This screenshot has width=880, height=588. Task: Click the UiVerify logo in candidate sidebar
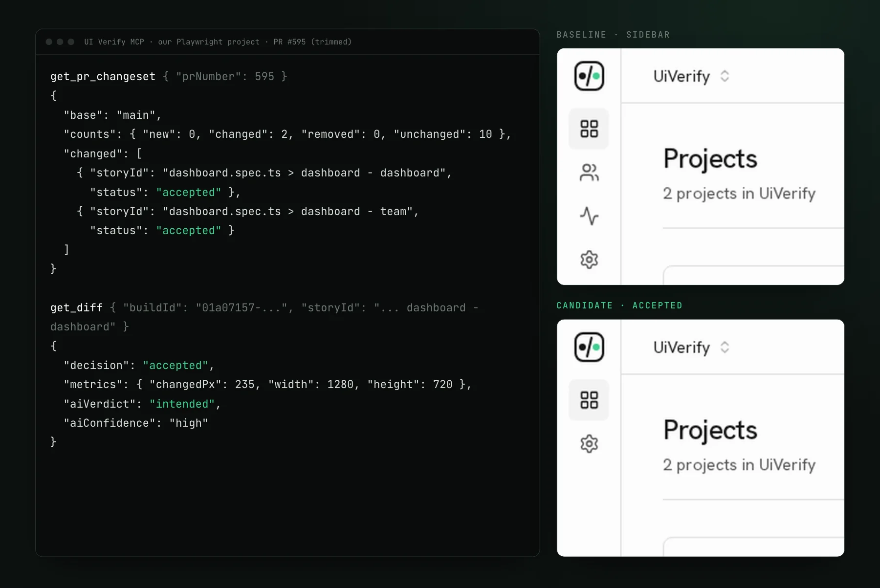589,347
